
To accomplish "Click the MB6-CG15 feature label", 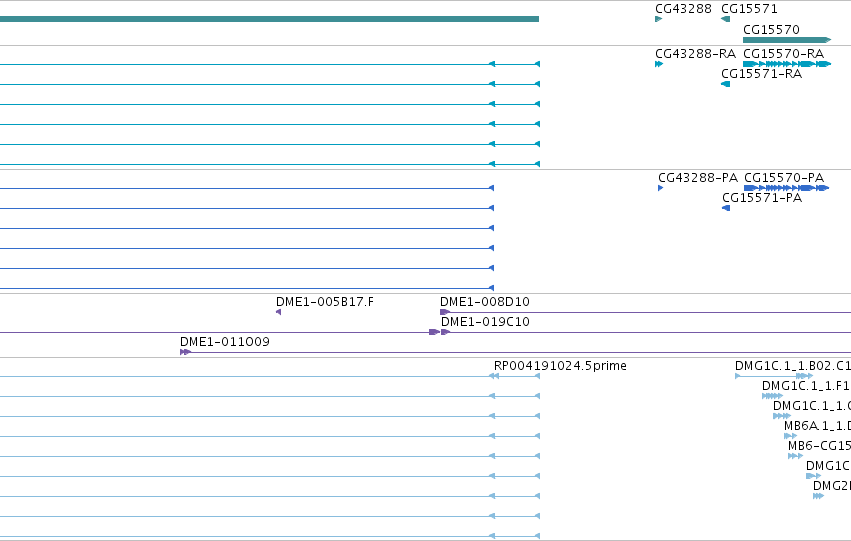I will pyautogui.click(x=819, y=446).
